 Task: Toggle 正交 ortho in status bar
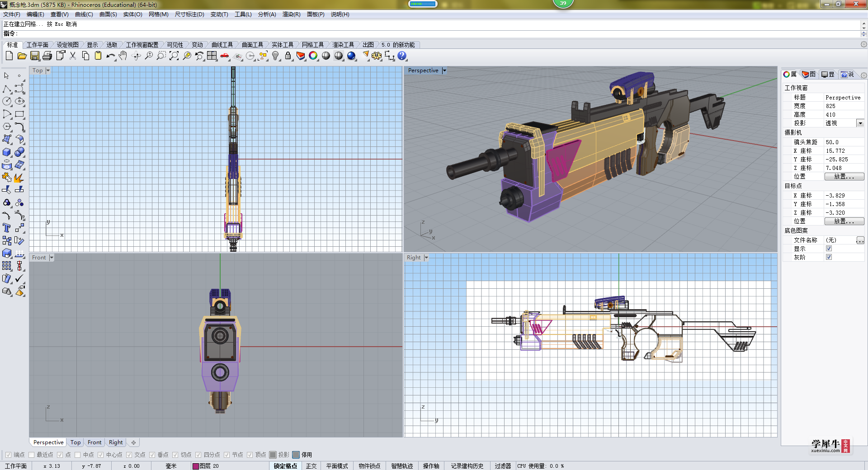(311, 466)
